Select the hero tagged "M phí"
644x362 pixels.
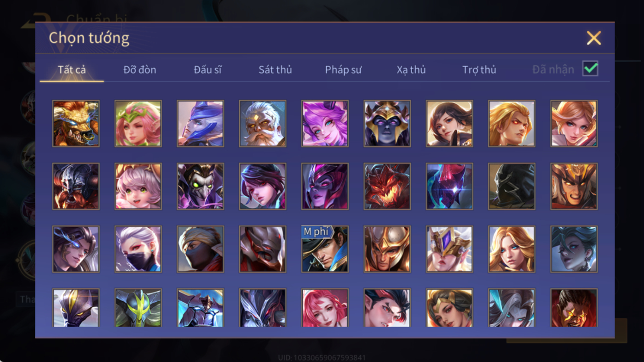(x=325, y=249)
